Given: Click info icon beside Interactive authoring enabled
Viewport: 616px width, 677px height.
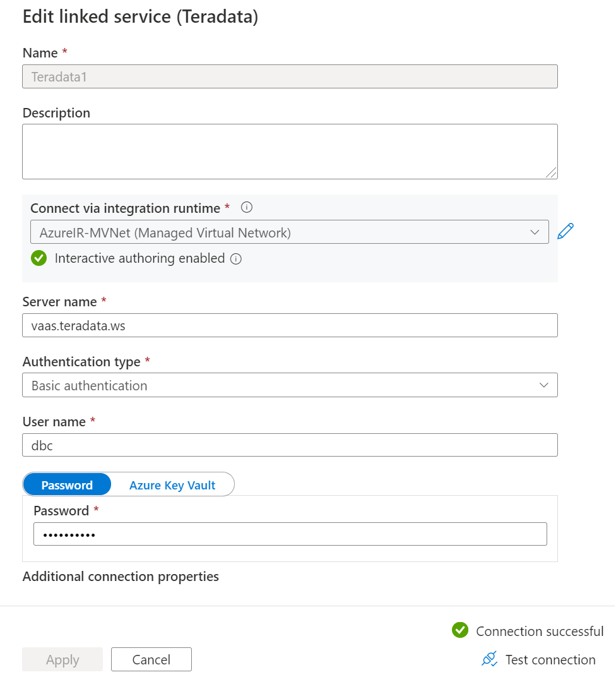Looking at the screenshot, I should (236, 259).
